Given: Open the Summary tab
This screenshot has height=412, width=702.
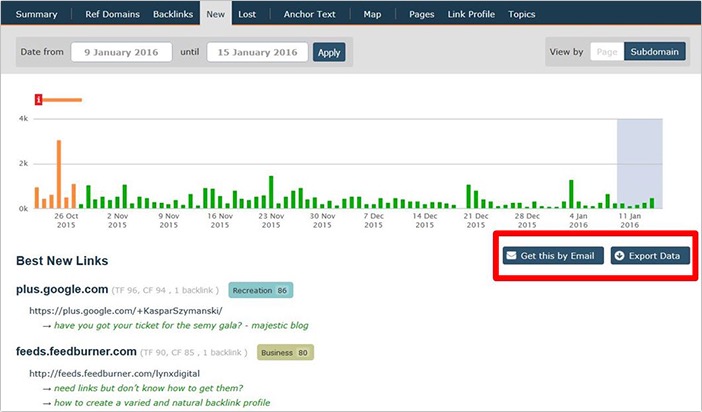Looking at the screenshot, I should pos(36,15).
